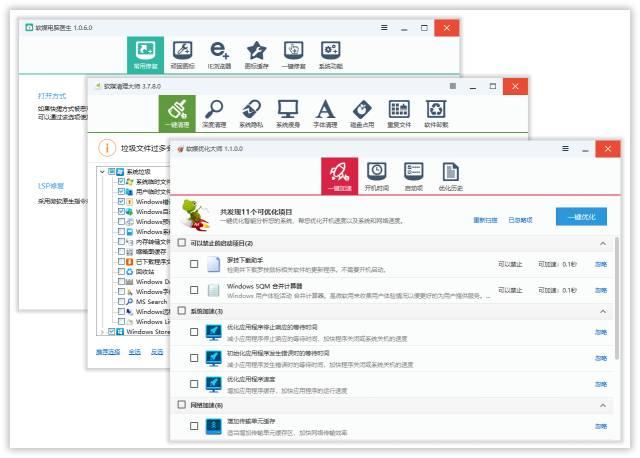
Task: Select the green broom 一键清理 tab in Cleanup Master
Action: (177, 113)
